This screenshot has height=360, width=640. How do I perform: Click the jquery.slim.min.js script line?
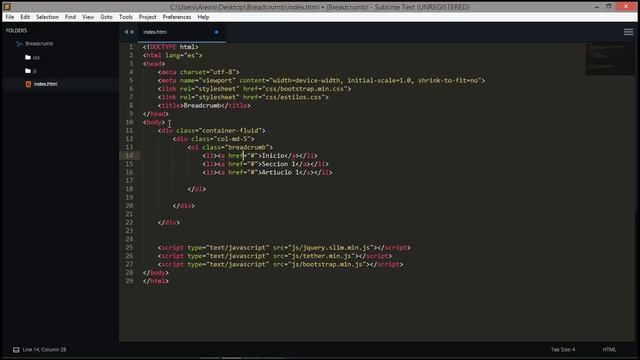[284, 247]
